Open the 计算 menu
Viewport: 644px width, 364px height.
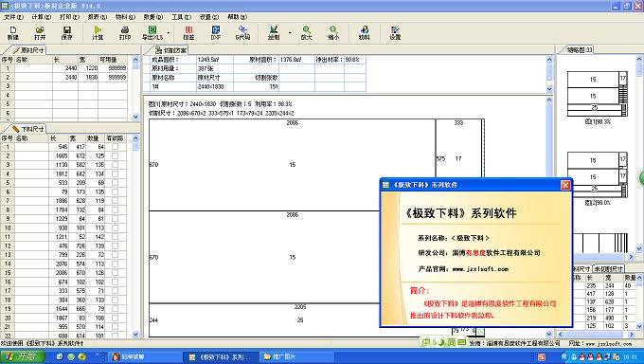[42, 17]
